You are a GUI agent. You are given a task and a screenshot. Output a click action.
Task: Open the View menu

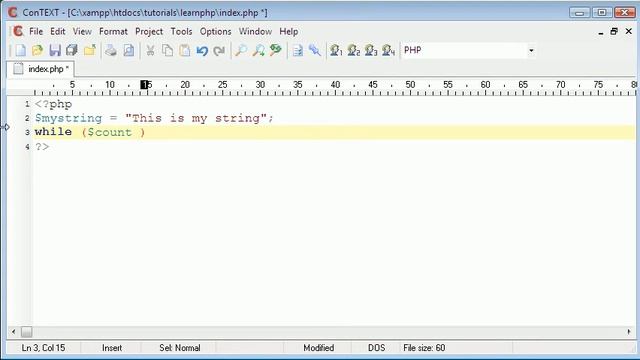(82, 31)
